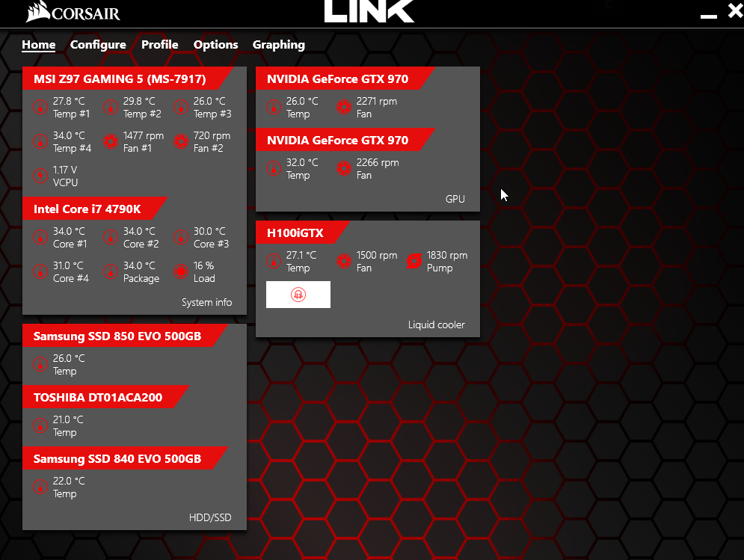Click the fan icon next to Fan #1
Image resolution: width=744 pixels, height=560 pixels.
coord(111,141)
